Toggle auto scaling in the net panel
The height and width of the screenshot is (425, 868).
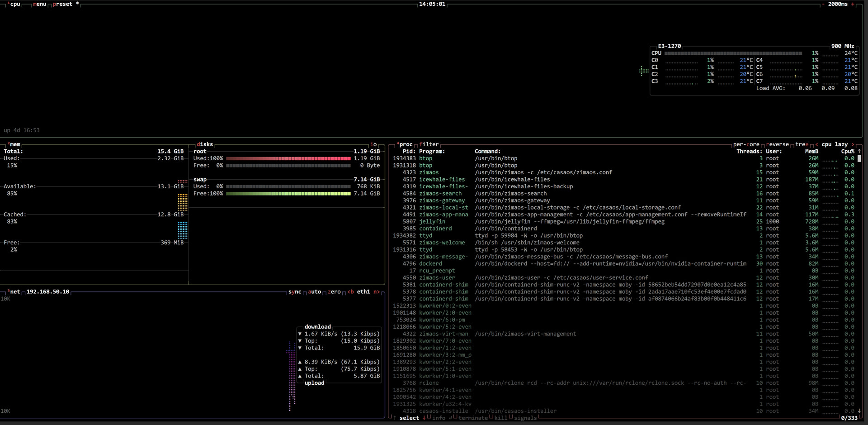tap(314, 292)
